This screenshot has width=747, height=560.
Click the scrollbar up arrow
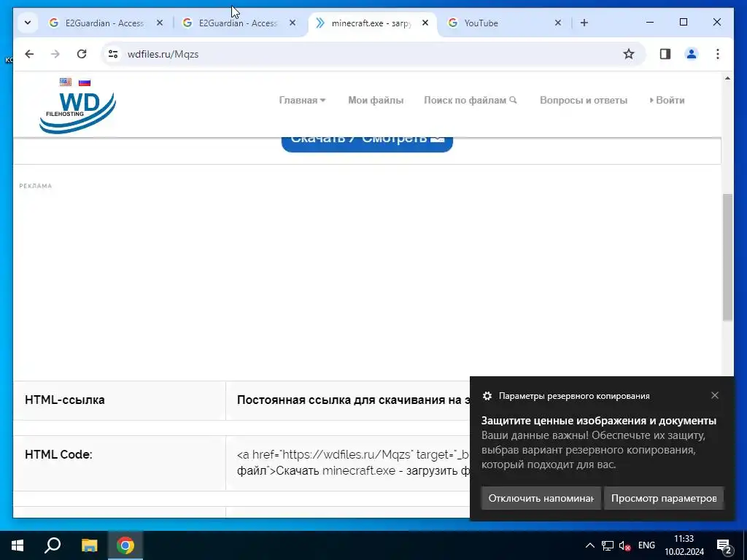pyautogui.click(x=727, y=78)
